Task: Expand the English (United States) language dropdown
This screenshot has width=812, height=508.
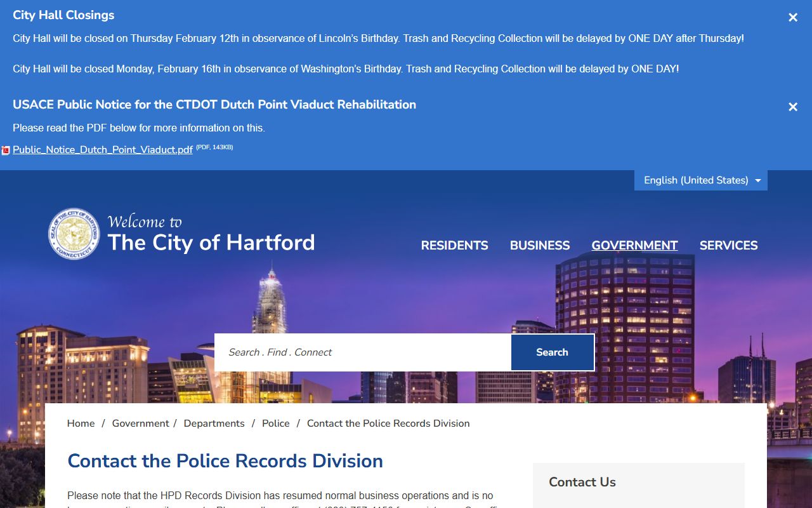Action: [696, 180]
